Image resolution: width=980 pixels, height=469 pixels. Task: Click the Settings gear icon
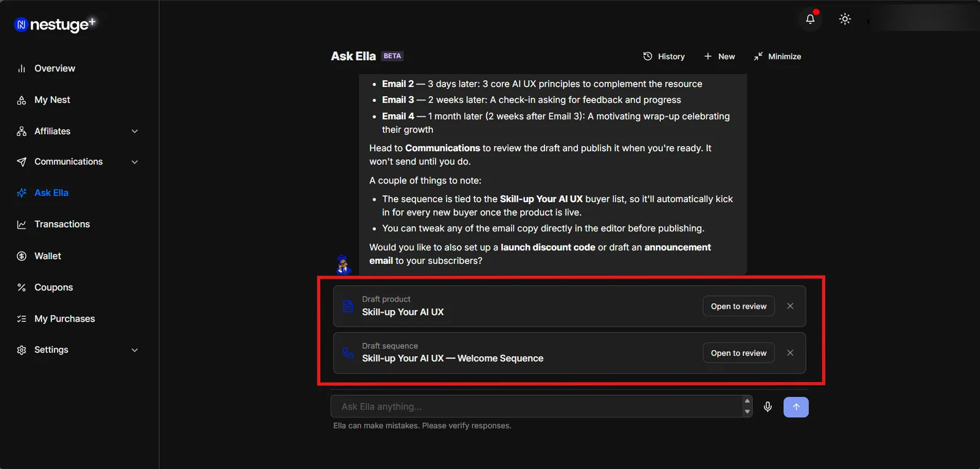(21, 350)
